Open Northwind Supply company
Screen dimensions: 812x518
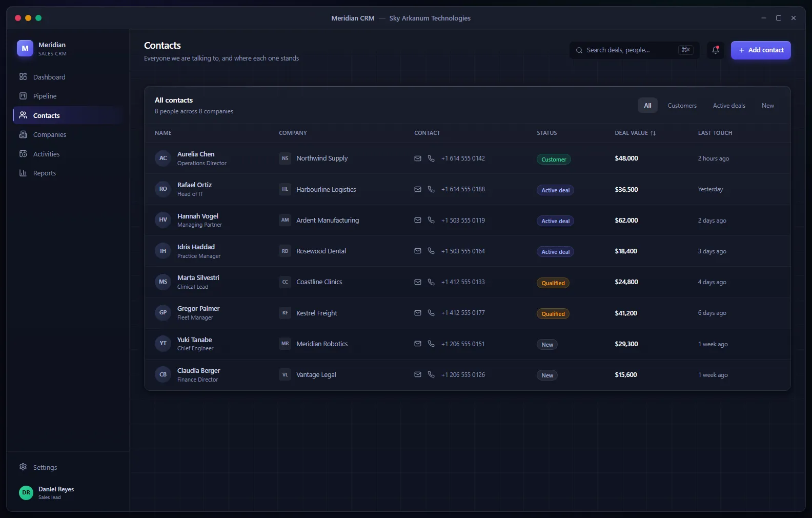[322, 158]
